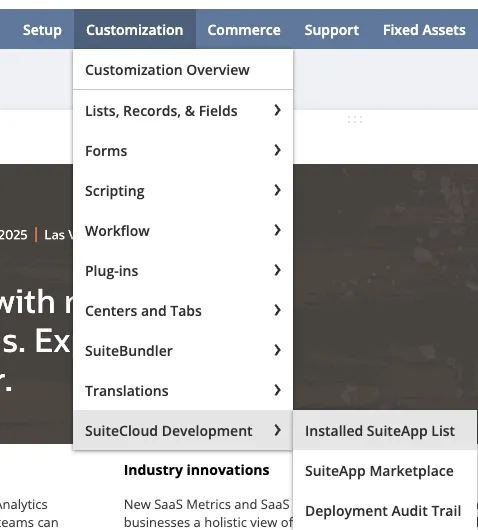478x530 pixels.
Task: Open the Commerce menu
Action: [x=244, y=30]
